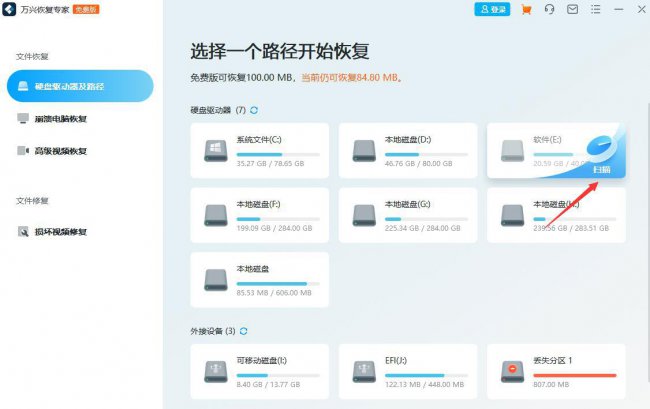Click the 本地磁盘(H:) drive icon
The width and height of the screenshot is (650, 409).
[x=512, y=215]
